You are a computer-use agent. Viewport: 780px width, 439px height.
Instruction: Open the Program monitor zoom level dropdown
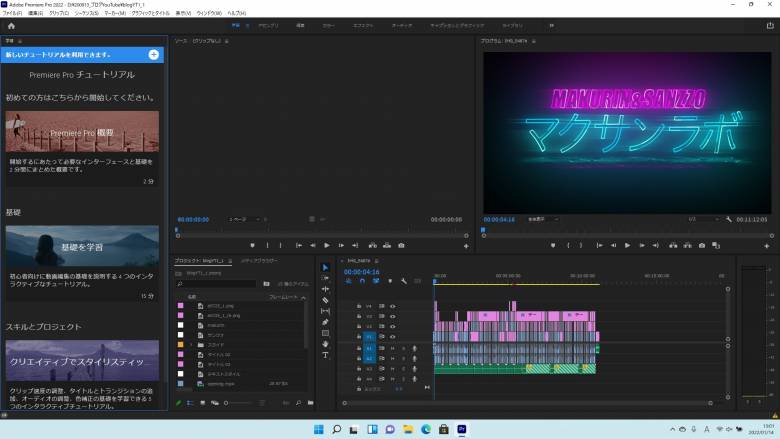543,219
